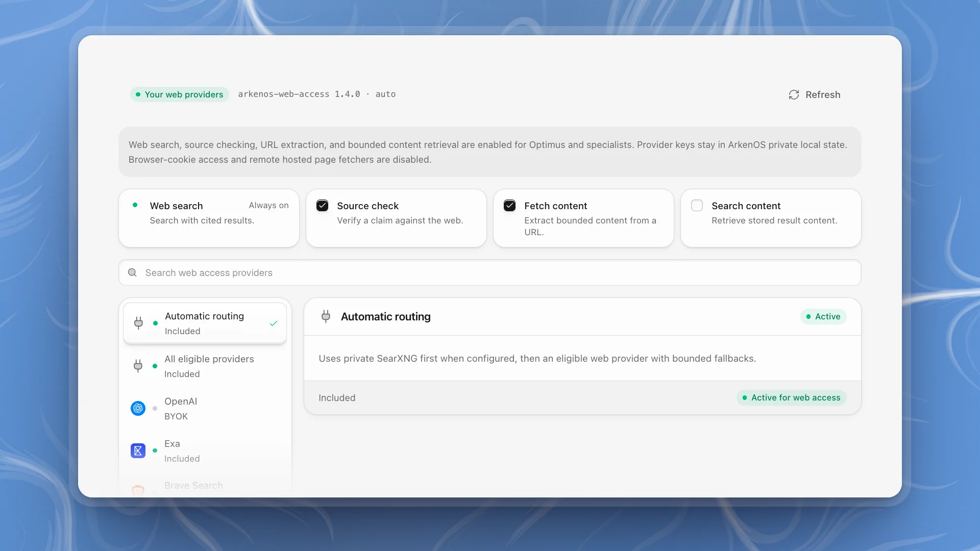Click the OpenAI logo icon
980x551 pixels.
point(138,408)
